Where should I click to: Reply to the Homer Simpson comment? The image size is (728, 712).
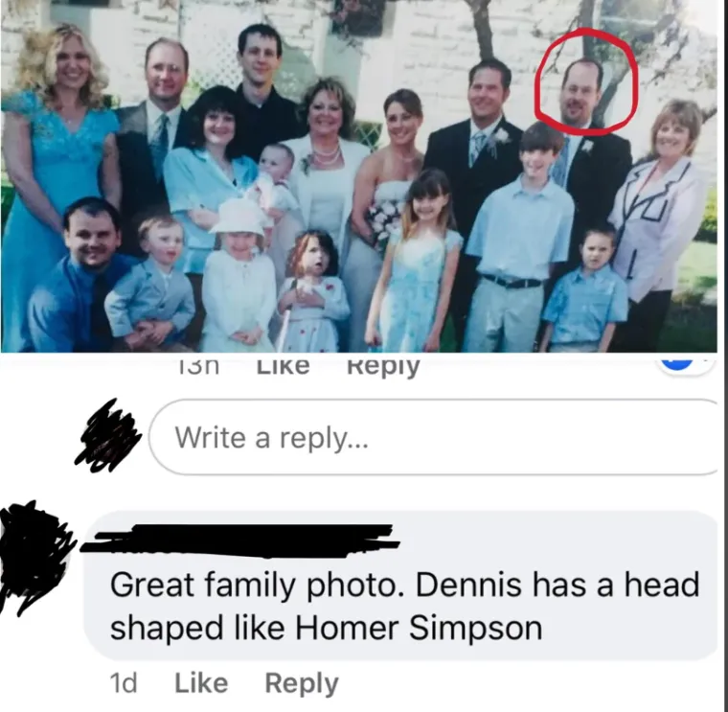click(302, 683)
